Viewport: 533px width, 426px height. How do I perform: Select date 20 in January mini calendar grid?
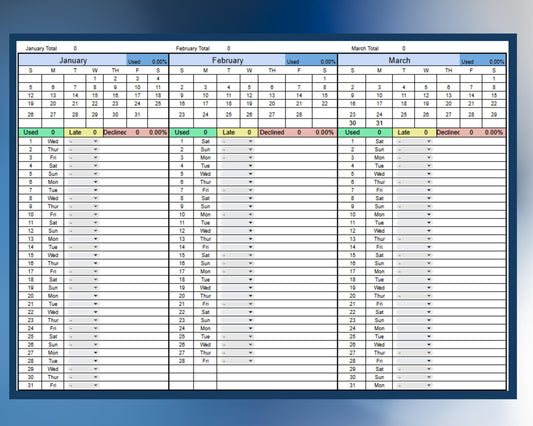53,104
